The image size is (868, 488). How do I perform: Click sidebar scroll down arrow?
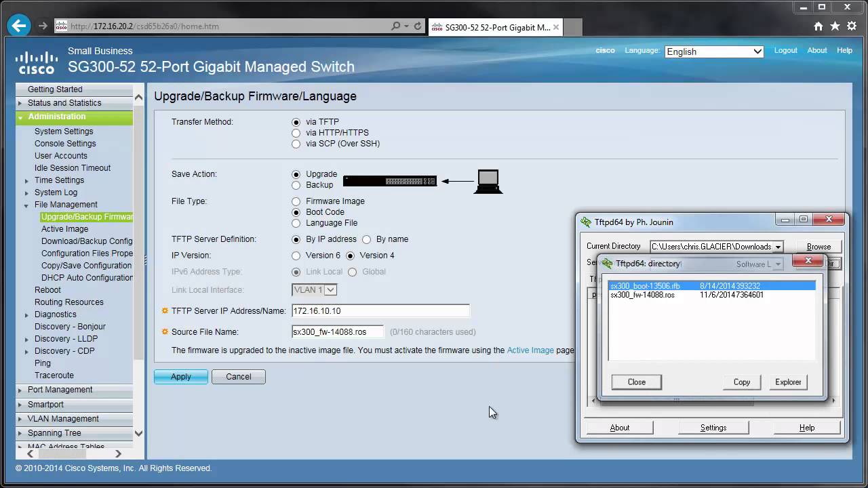click(138, 433)
